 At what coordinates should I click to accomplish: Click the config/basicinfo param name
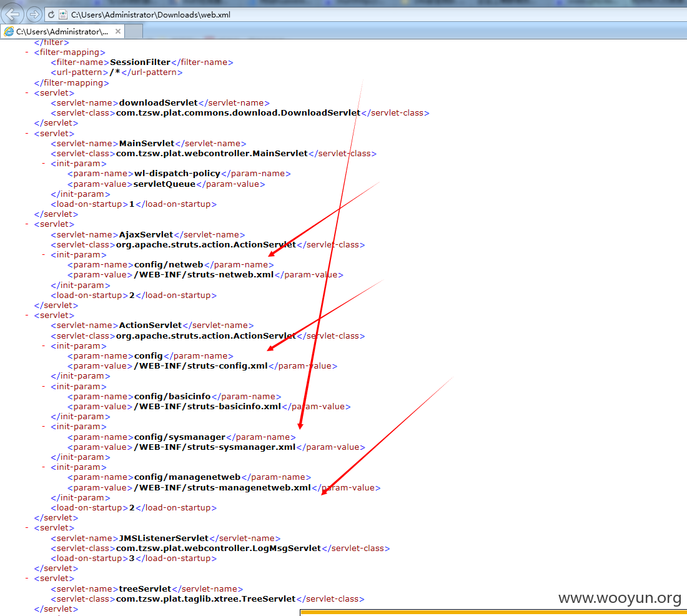tap(172, 396)
